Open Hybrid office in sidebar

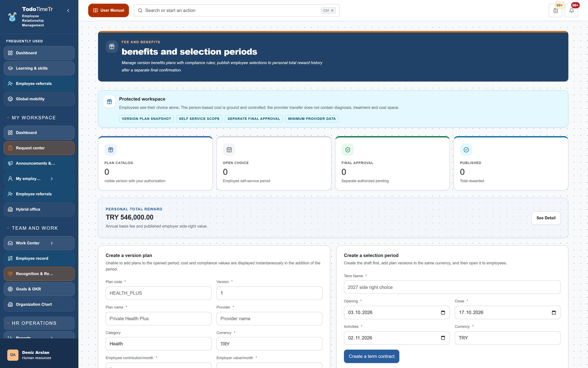39,209
